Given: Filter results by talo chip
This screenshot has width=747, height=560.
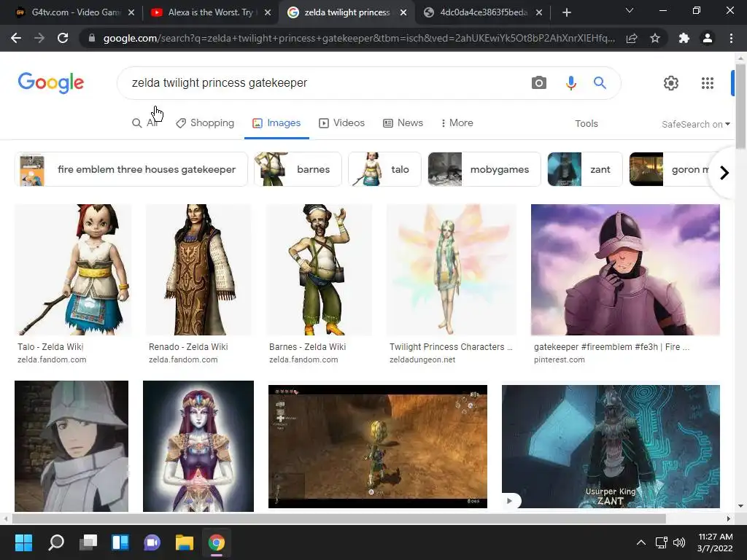Looking at the screenshot, I should click(x=385, y=169).
